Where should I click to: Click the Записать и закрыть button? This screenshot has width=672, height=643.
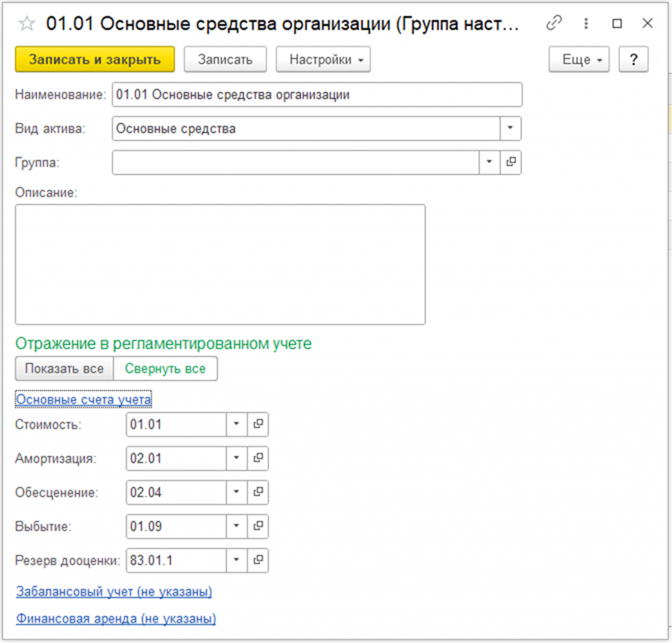(94, 59)
